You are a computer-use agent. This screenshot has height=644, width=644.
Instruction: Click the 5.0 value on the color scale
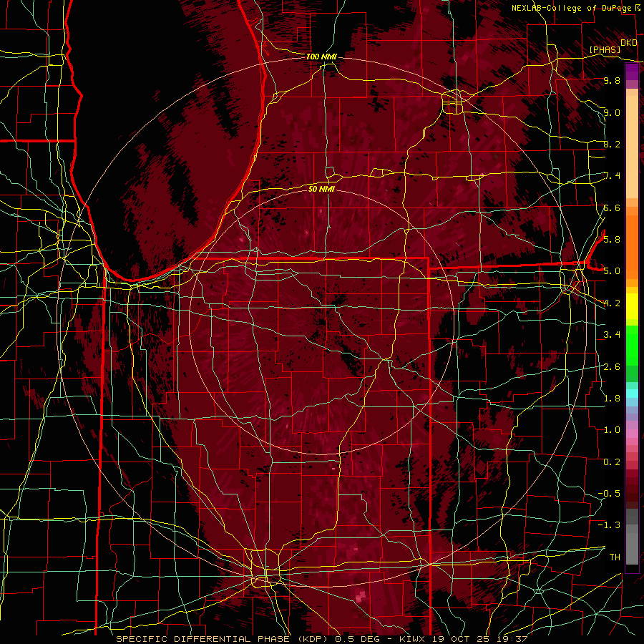[612, 271]
